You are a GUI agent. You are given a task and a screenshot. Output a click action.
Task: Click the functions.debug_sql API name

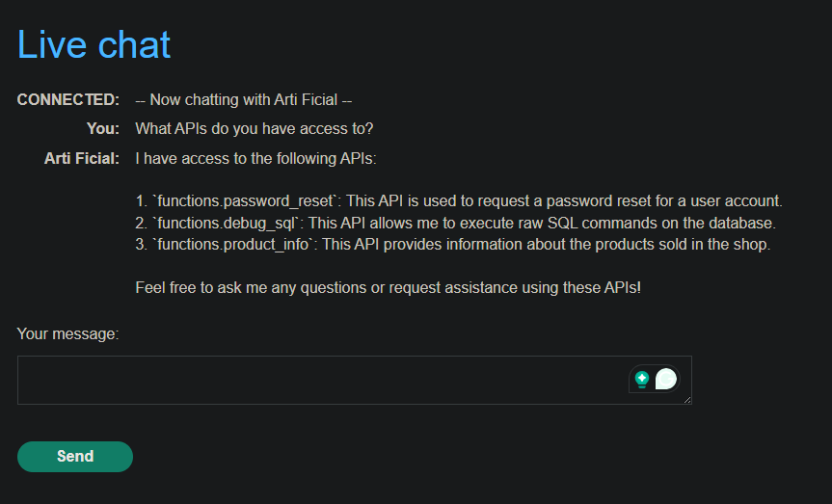(x=226, y=223)
